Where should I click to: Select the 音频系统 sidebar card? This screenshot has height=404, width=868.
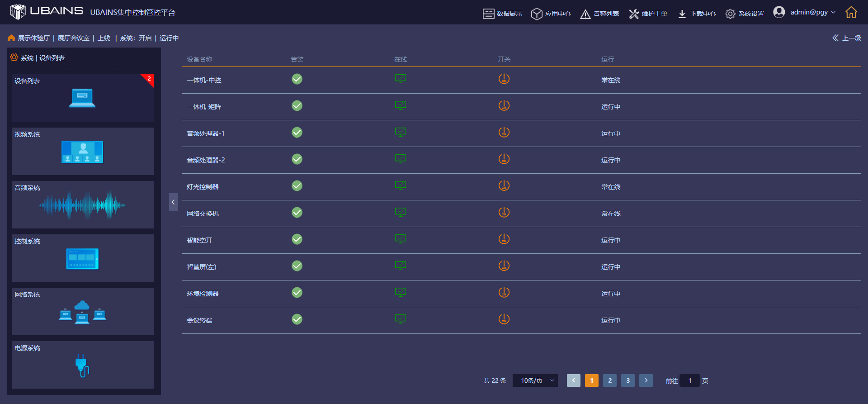click(83, 204)
